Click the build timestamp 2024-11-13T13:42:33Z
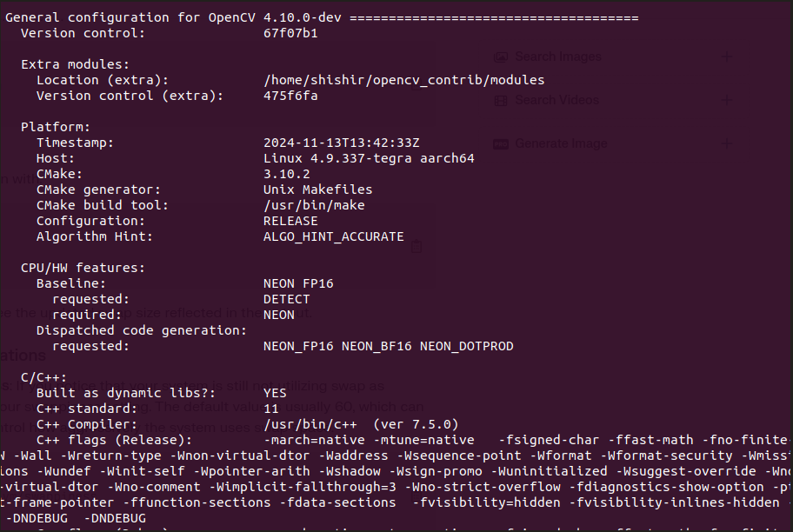 [341, 143]
